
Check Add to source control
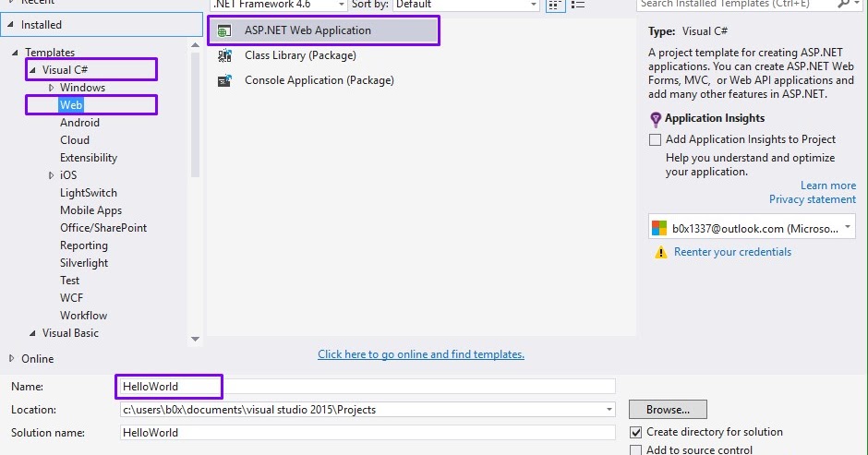(x=635, y=450)
